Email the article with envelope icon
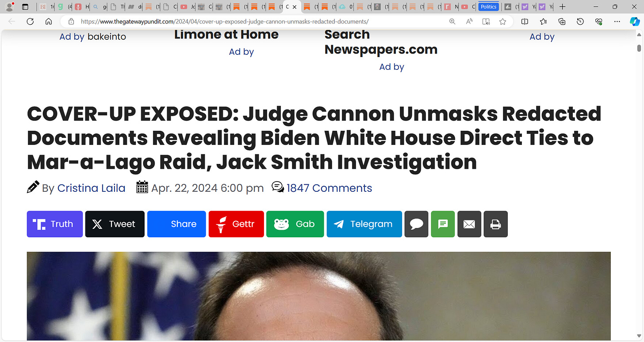Image resolution: width=644 pixels, height=342 pixels. tap(469, 224)
